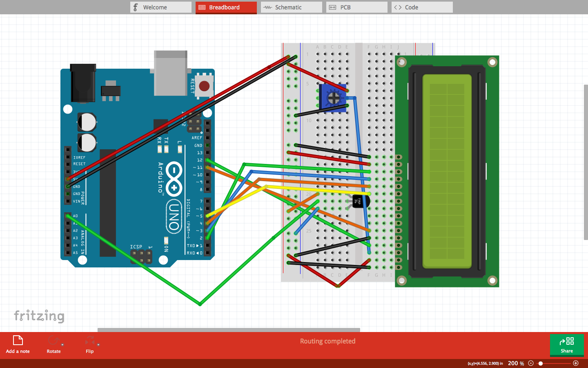Screen dimensions: 588x368
Task: Click the zoom out minus icon
Action: (x=531, y=363)
